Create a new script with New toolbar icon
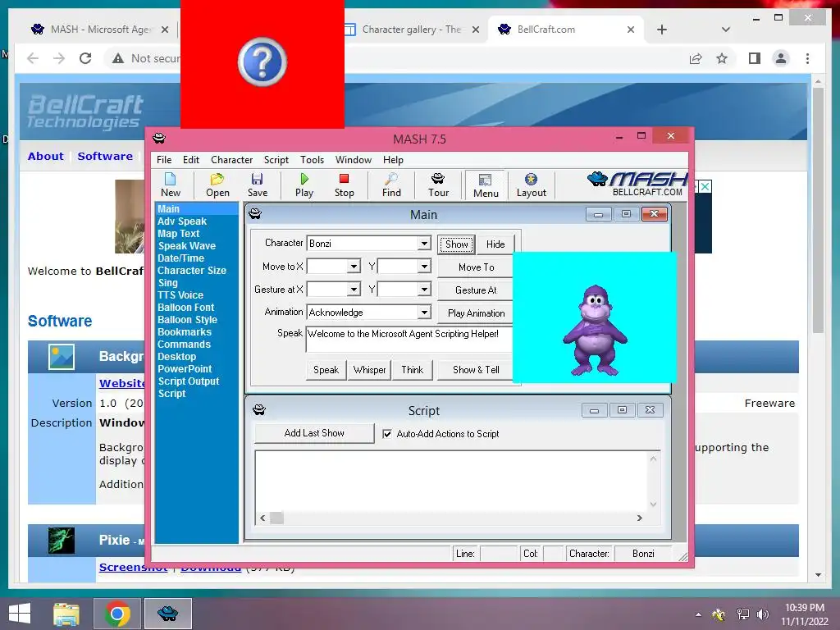Screen dimensions: 840x630 [x=171, y=185]
